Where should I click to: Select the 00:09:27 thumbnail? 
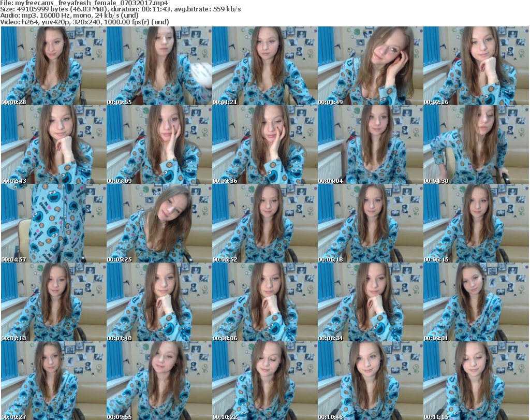pyautogui.click(x=54, y=381)
